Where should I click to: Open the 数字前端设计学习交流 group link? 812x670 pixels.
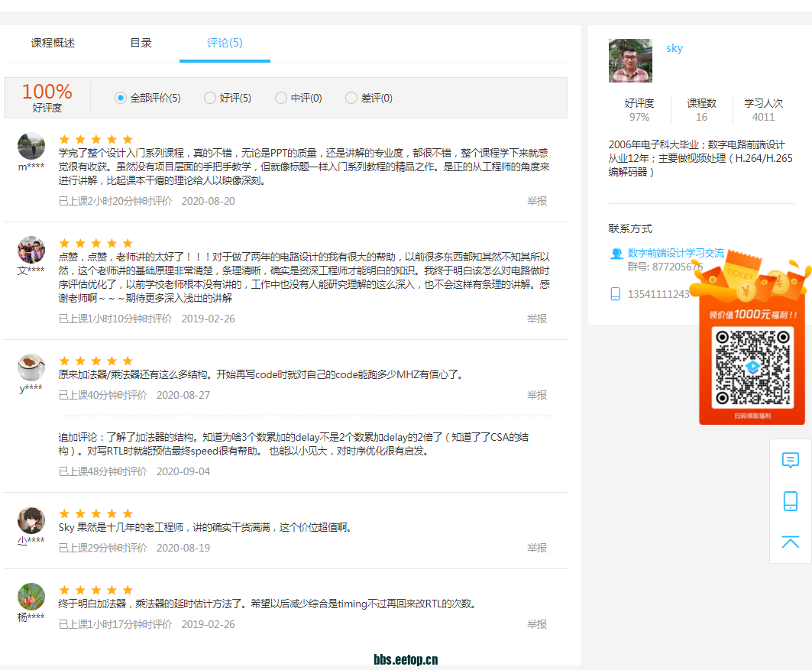[675, 253]
